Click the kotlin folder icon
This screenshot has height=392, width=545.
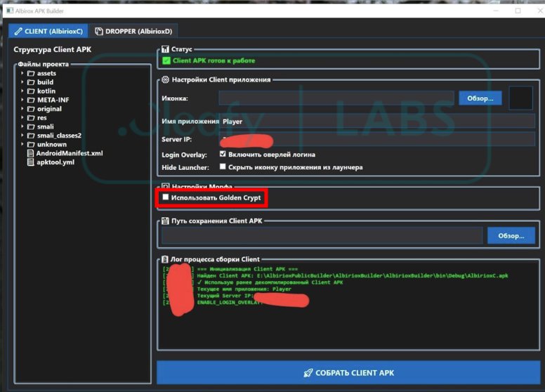coord(31,91)
